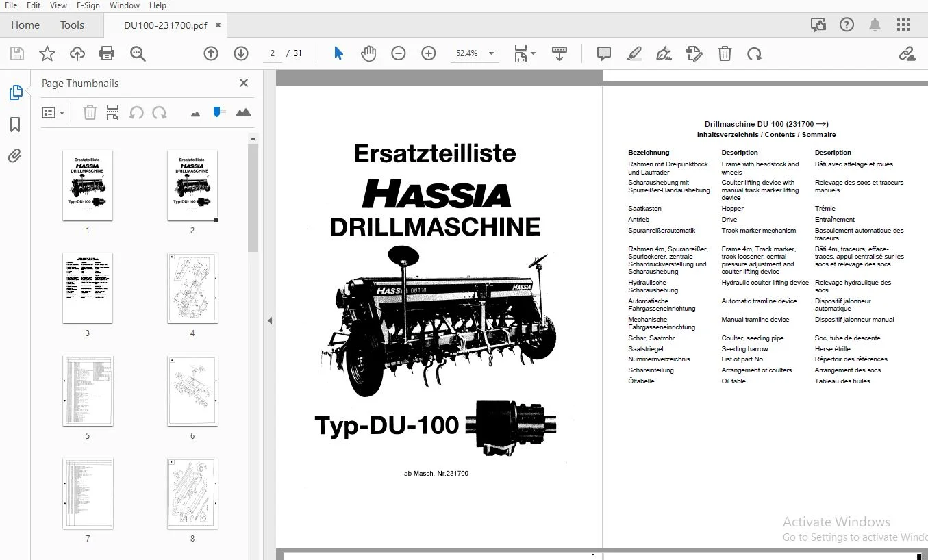Upload the file to the cloud

click(x=77, y=53)
